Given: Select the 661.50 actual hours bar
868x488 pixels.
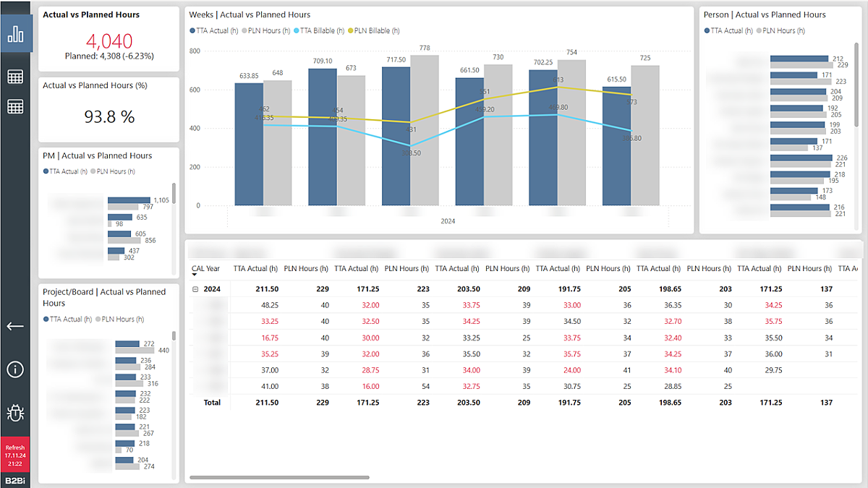Looking at the screenshot, I should pyautogui.click(x=469, y=142).
